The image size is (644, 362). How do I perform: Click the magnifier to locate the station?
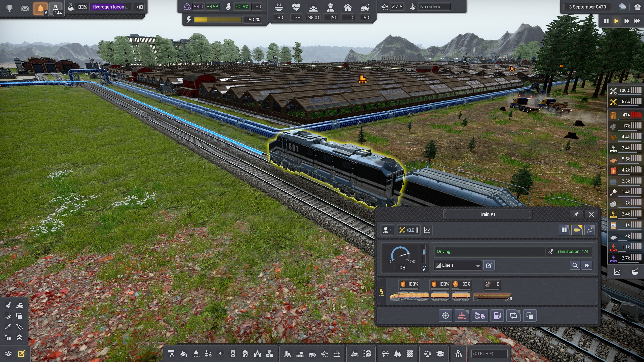click(575, 265)
